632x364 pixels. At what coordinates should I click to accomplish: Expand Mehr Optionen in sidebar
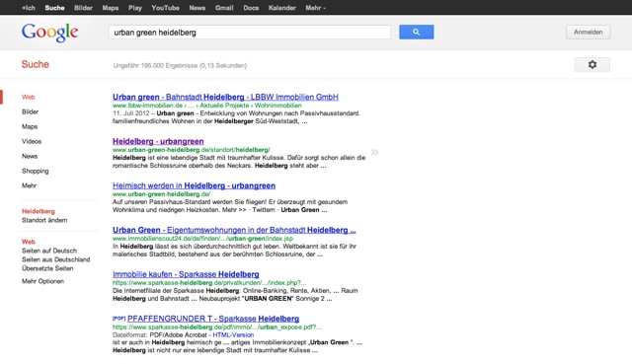(42, 281)
